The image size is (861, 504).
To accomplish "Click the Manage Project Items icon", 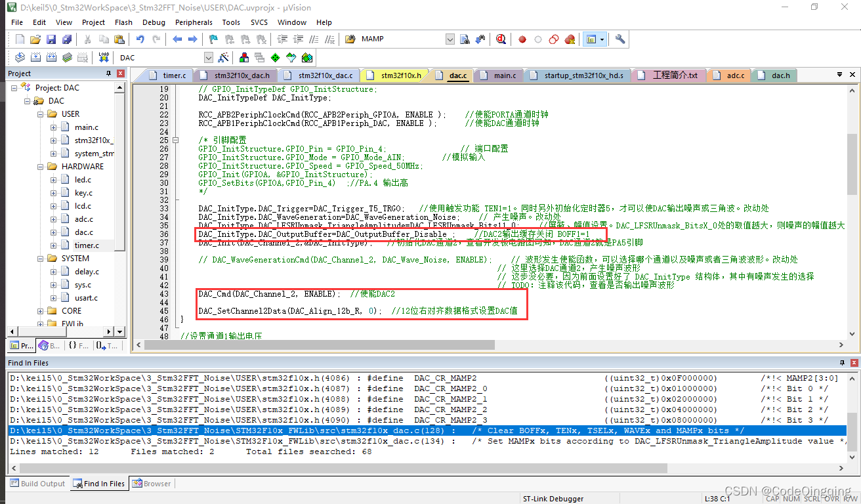I will 244,58.
